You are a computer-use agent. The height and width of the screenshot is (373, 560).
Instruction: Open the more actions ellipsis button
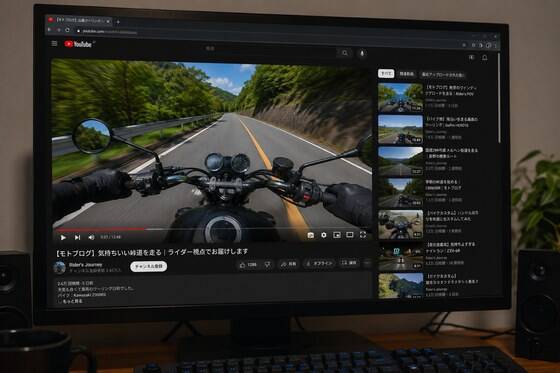tap(367, 263)
